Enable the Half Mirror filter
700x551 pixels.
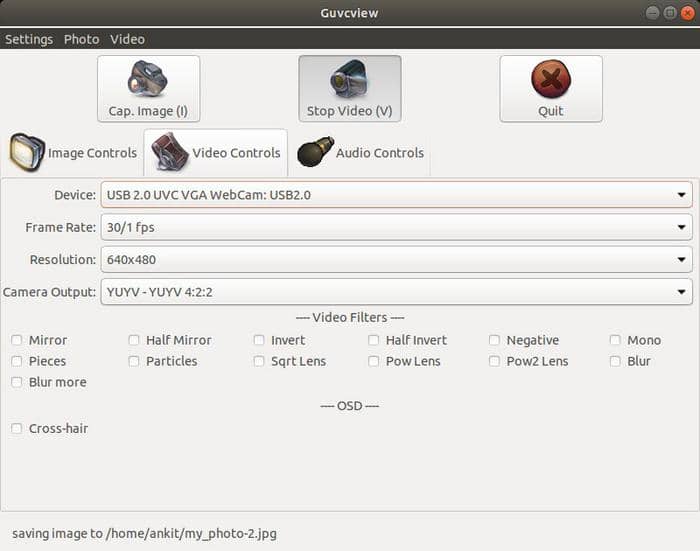[134, 340]
